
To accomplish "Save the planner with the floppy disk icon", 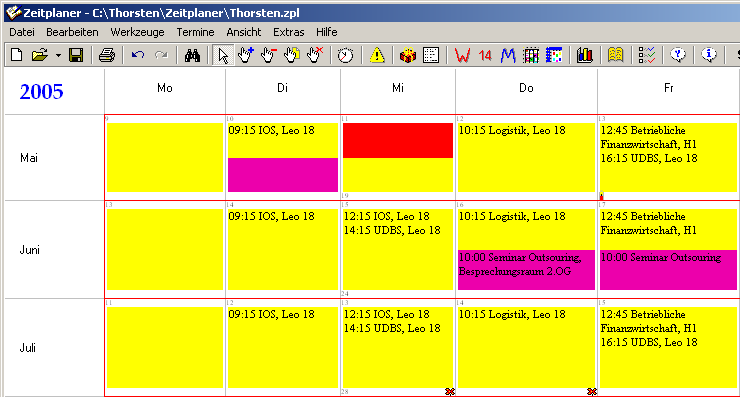I will pyautogui.click(x=76, y=55).
